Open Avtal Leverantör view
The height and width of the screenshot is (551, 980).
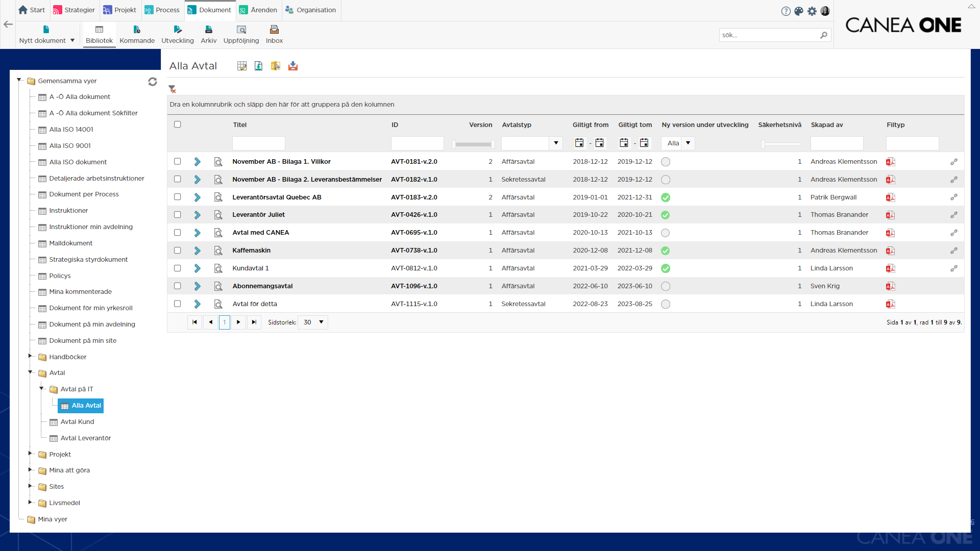click(x=85, y=438)
